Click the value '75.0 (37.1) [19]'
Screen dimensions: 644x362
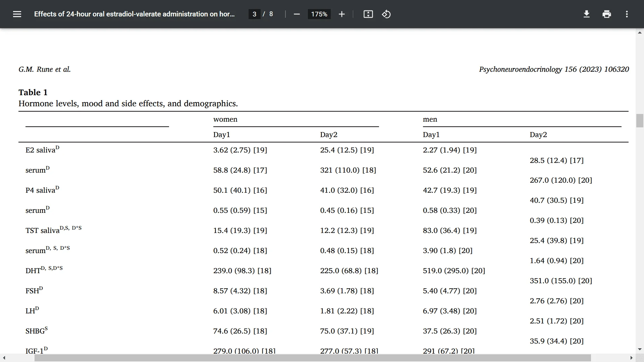pos(347,331)
